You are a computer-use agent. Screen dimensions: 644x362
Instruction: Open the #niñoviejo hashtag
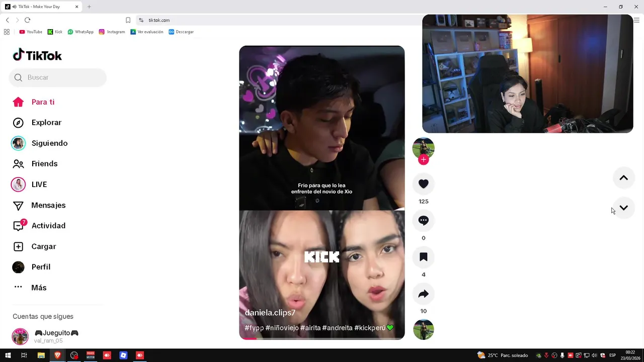pyautogui.click(x=282, y=328)
